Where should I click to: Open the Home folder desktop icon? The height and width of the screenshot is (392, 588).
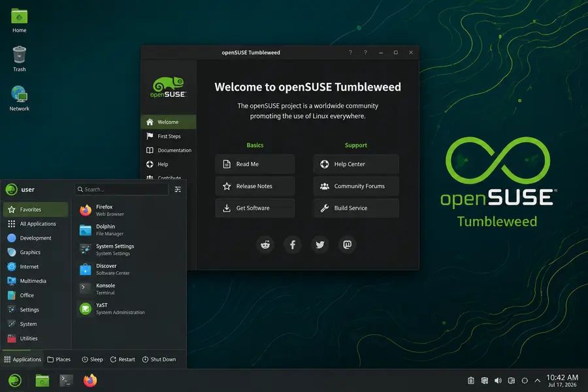pyautogui.click(x=19, y=21)
